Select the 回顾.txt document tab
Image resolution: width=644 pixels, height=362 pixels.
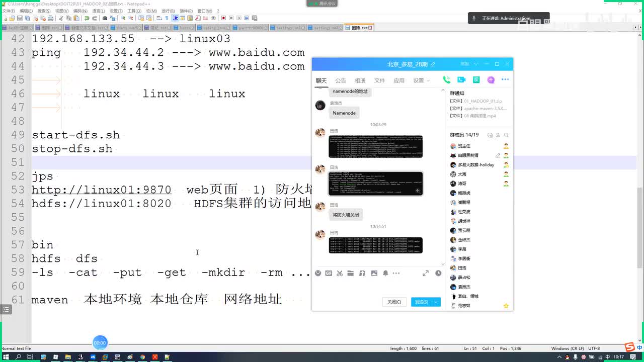[x=359, y=28]
